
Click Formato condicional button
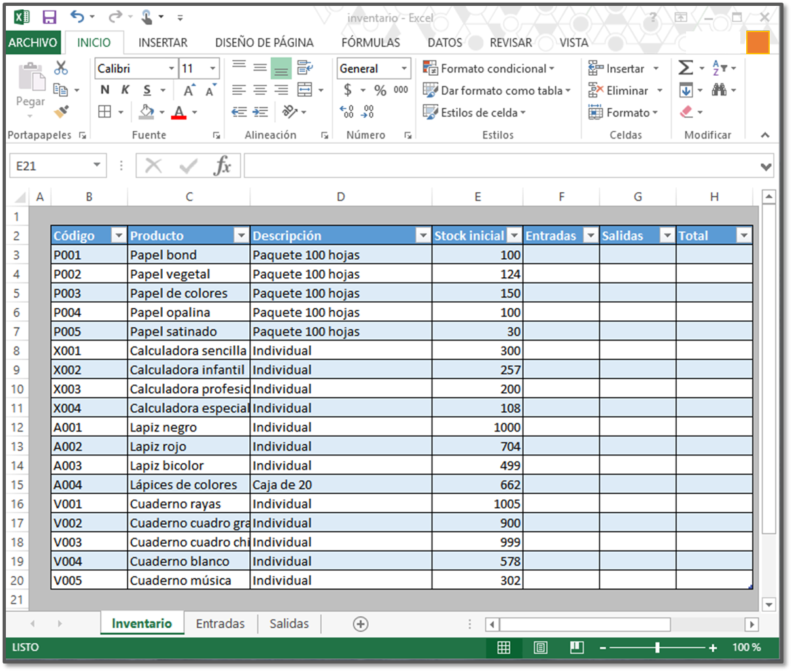[489, 69]
